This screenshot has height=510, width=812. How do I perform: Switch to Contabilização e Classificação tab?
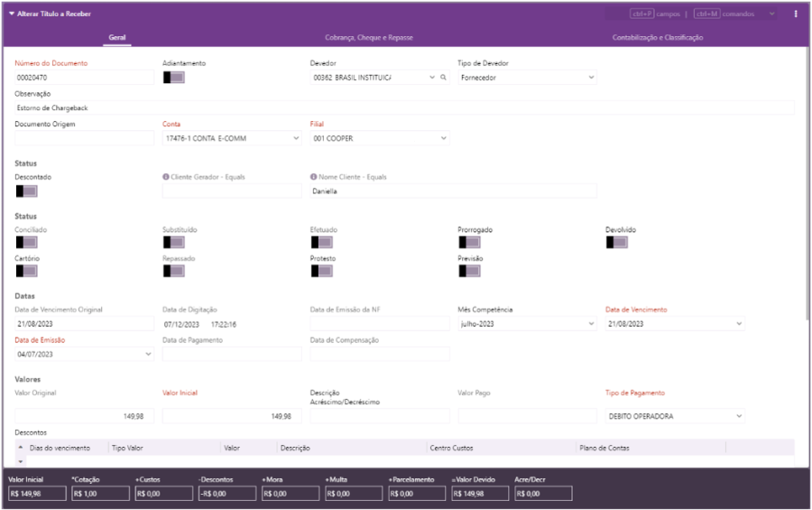coord(657,37)
